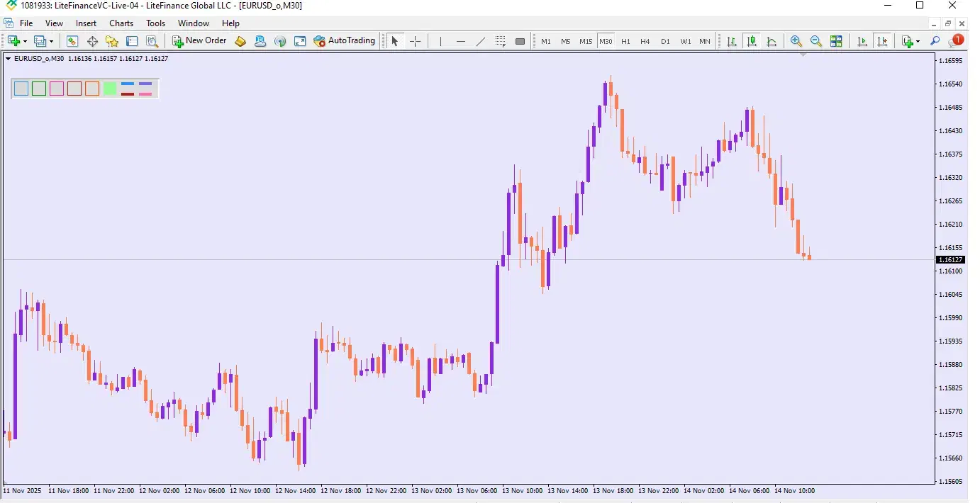
Task: Open the Strategy Tester icon
Action: pyautogui.click(x=152, y=41)
